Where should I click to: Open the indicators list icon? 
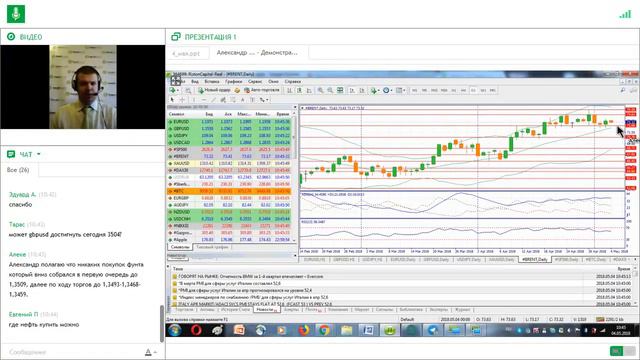click(x=373, y=90)
